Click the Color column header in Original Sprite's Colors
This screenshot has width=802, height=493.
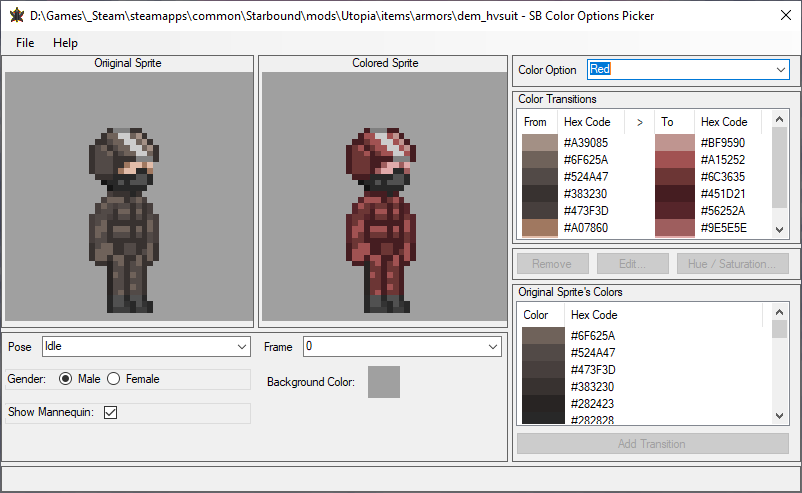point(541,315)
